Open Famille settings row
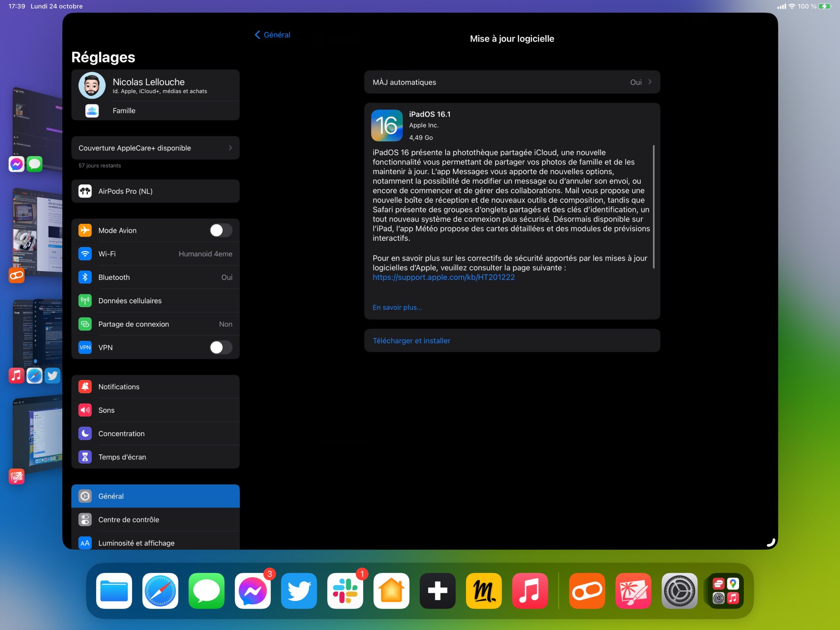The height and width of the screenshot is (630, 840). pos(155,111)
